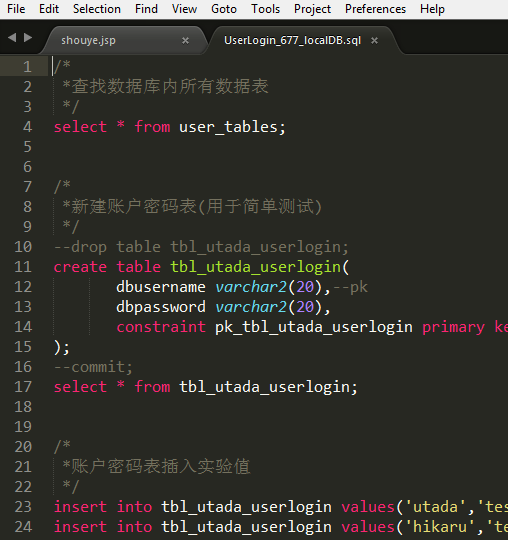Click 'primary' keyword on line 14
This screenshot has width=508, height=540.
pyautogui.click(x=453, y=328)
